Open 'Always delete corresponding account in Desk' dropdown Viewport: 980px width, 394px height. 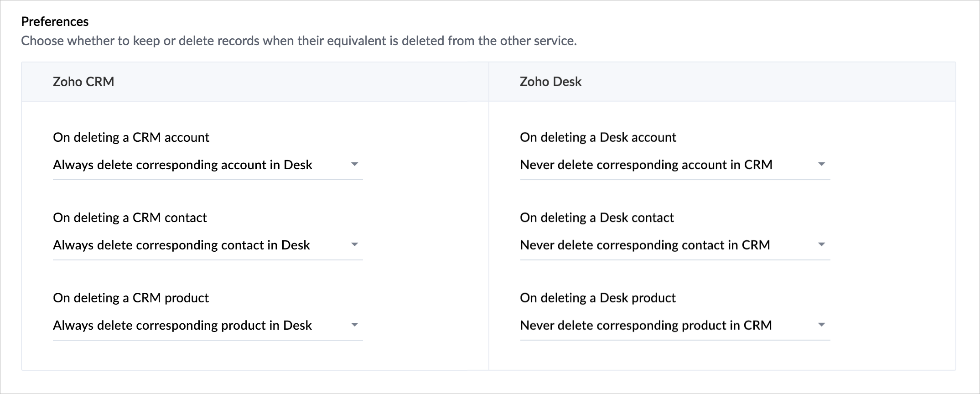coord(182,165)
